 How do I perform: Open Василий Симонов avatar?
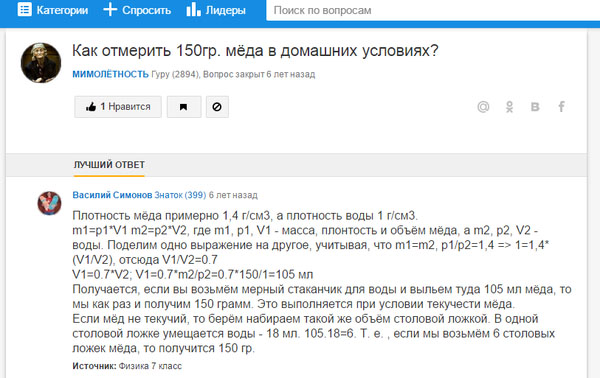point(49,203)
